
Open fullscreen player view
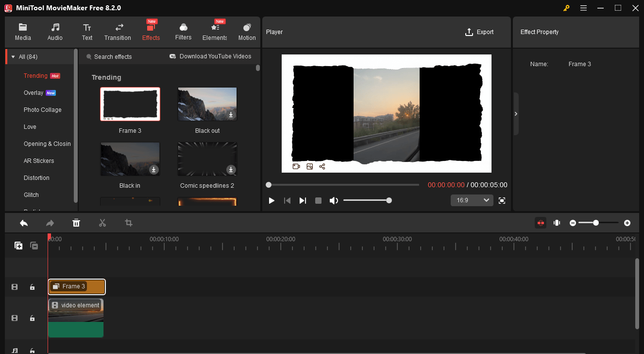[502, 200]
